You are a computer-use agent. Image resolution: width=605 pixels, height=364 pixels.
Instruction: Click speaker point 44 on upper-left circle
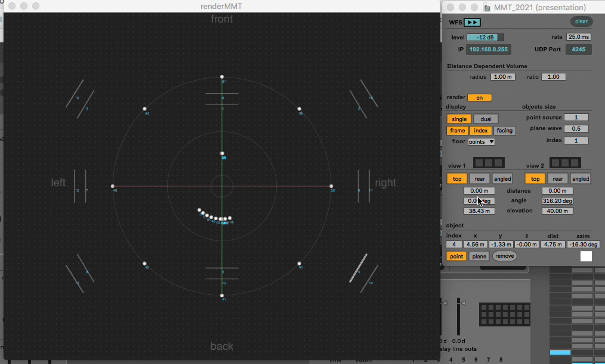[x=144, y=109]
